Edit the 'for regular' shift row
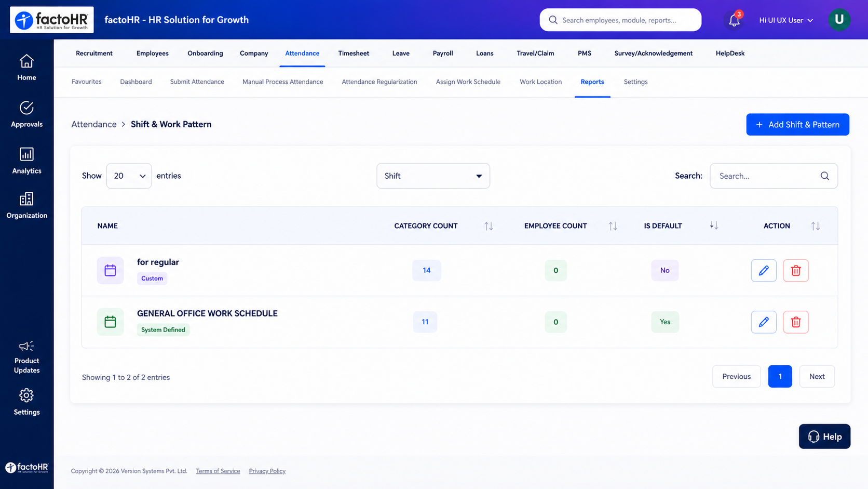 click(x=764, y=270)
